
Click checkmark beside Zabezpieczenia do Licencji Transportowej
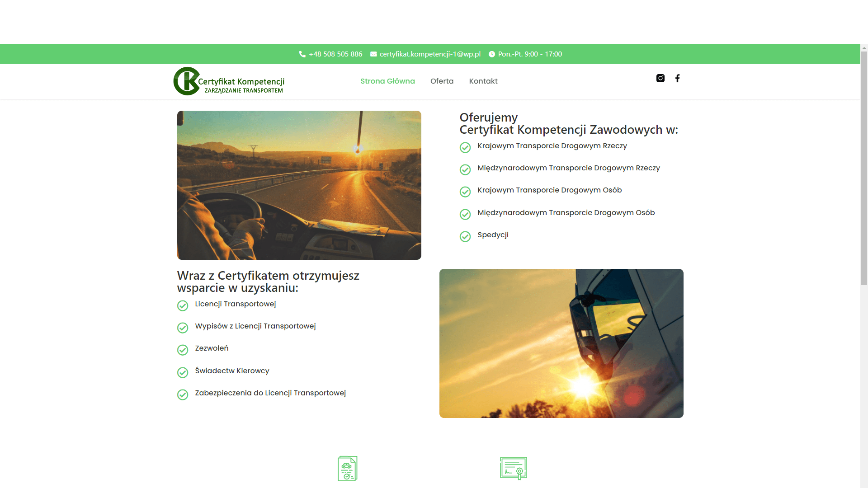tap(183, 395)
